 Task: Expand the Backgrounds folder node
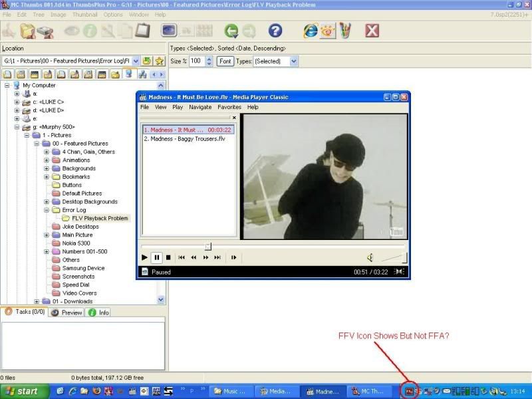pyautogui.click(x=47, y=169)
